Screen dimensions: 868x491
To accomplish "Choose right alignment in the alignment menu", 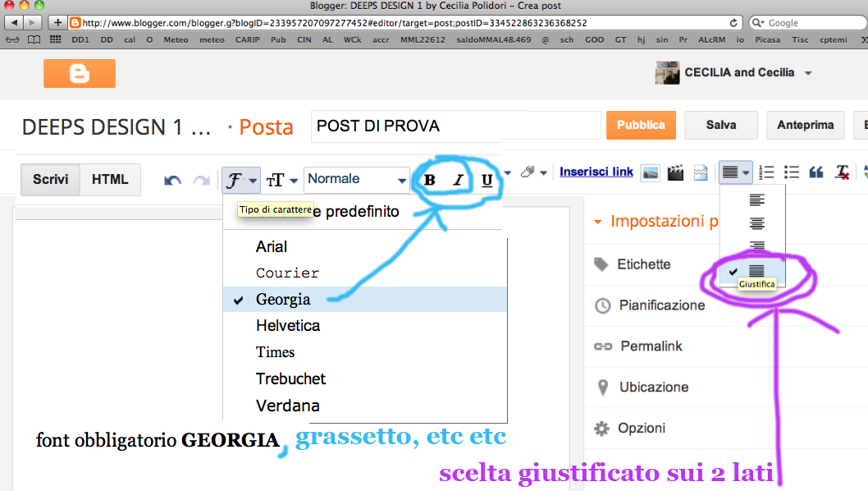I will pos(756,246).
